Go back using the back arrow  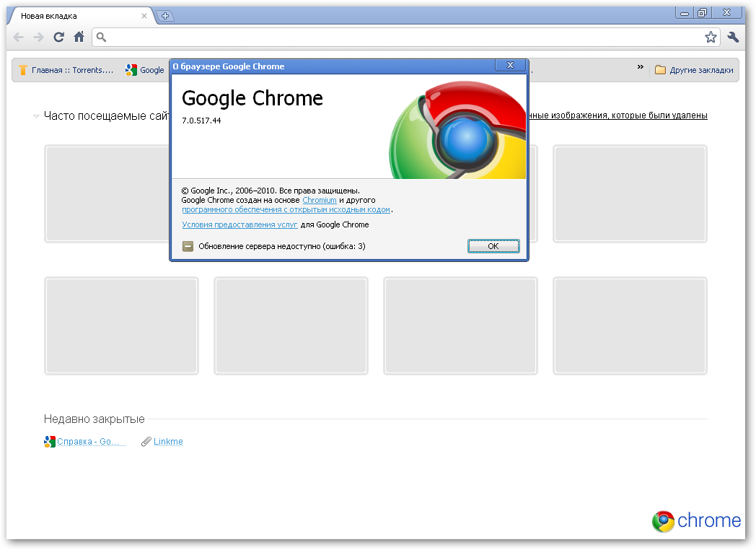18,37
